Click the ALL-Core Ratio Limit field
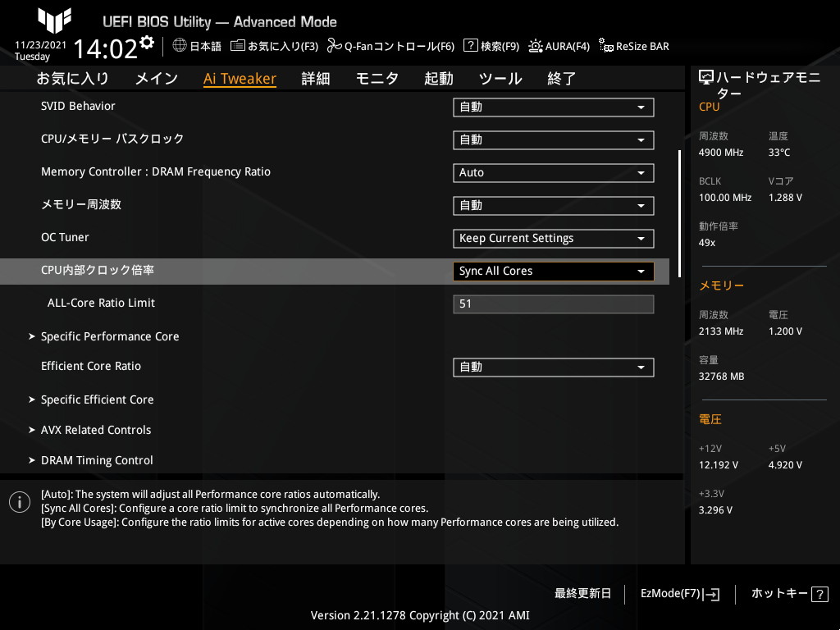The height and width of the screenshot is (630, 840). [554, 304]
